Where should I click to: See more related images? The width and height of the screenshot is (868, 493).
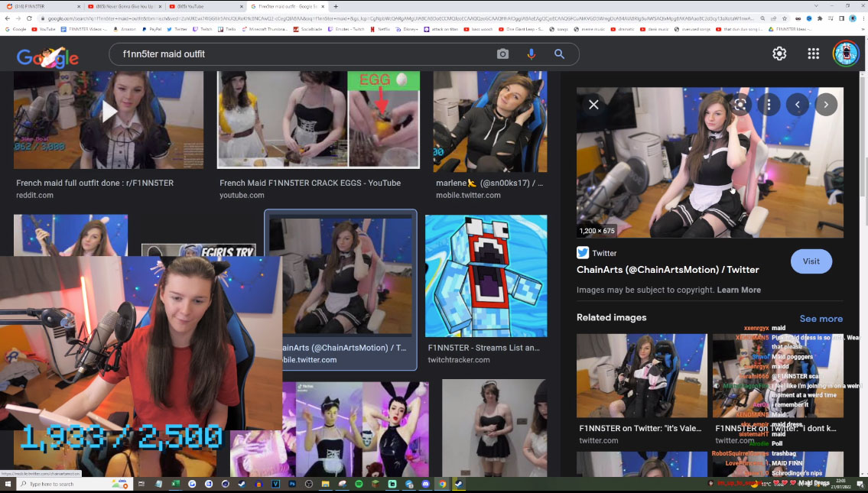tap(821, 319)
